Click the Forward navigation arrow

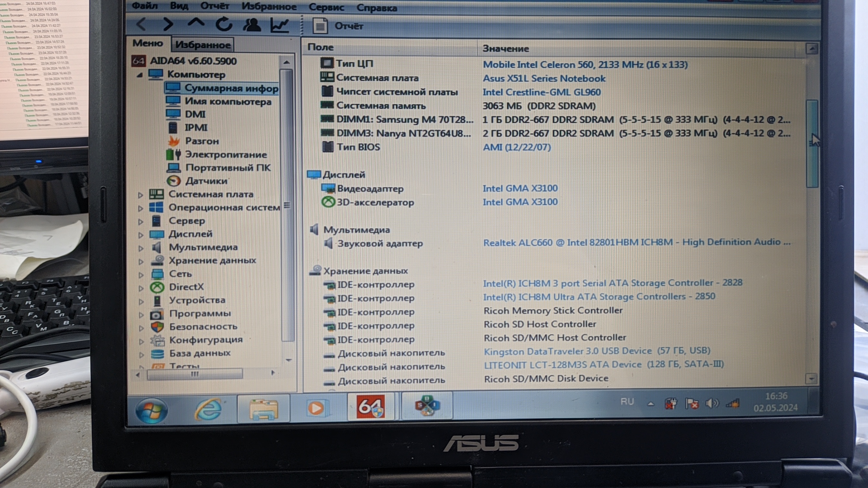click(168, 24)
